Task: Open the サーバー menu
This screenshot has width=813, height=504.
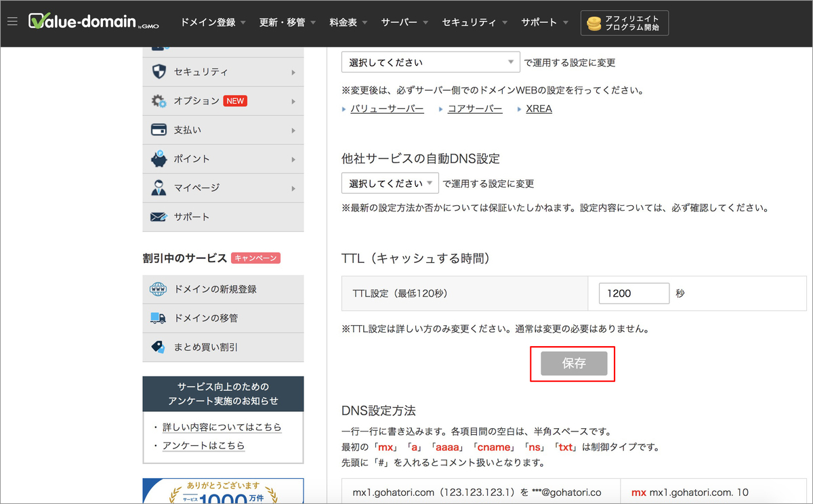Action: point(404,22)
